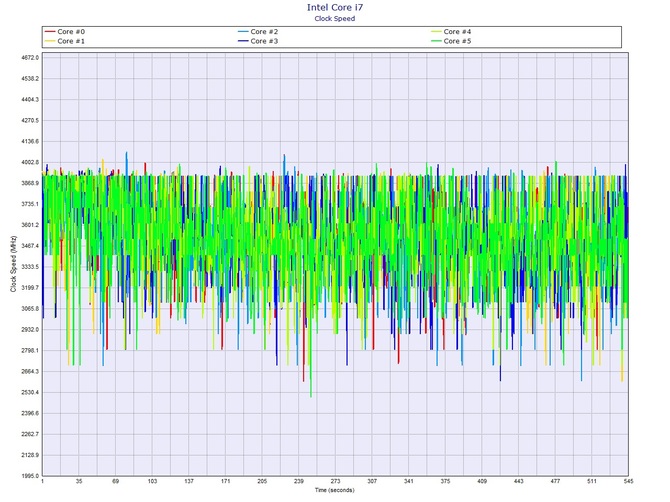The height and width of the screenshot is (502, 670).
Task: Click the 35 tick on the time axis
Action: [80, 482]
